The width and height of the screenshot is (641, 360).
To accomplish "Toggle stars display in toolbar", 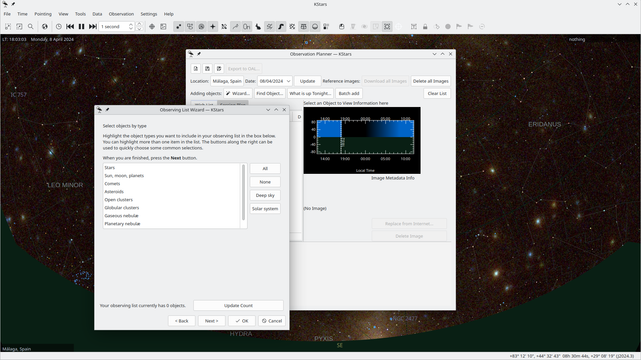I will point(179,27).
